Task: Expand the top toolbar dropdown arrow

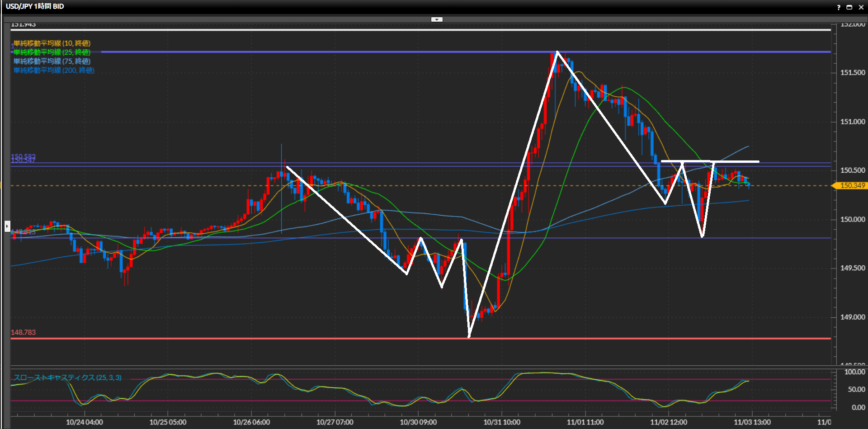Action: point(437,19)
